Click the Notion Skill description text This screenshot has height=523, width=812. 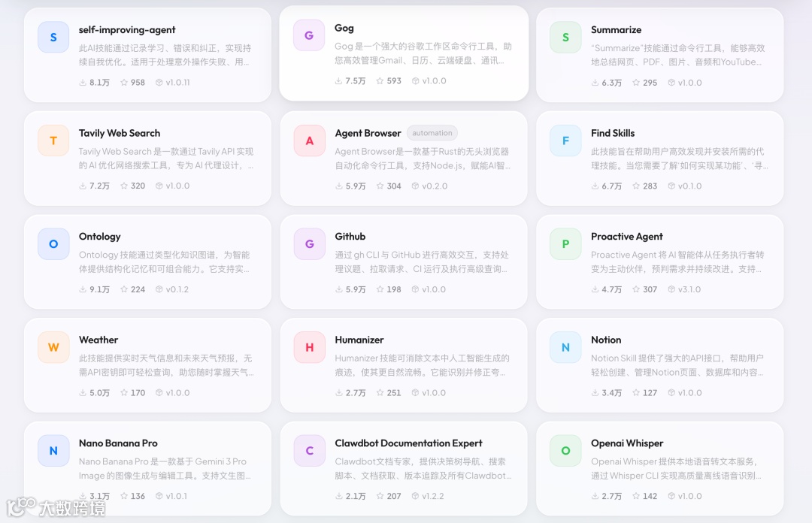coord(677,365)
